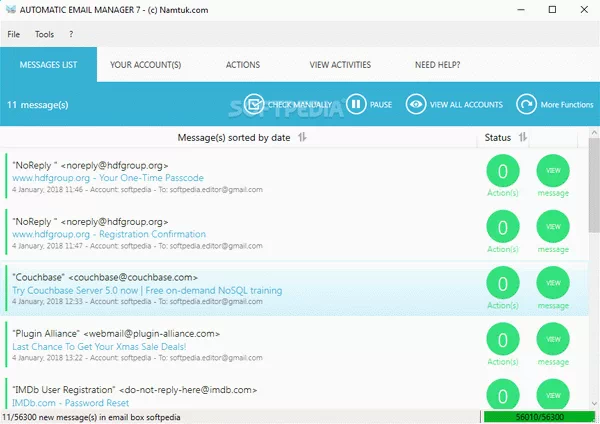Select the Plugin Alliance sender line

pos(116,333)
